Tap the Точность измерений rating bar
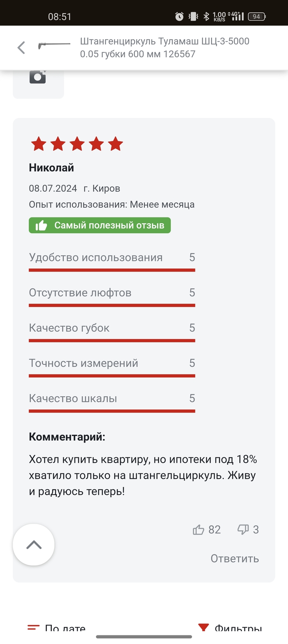Viewport: 288px width, 644px height. pos(112,375)
